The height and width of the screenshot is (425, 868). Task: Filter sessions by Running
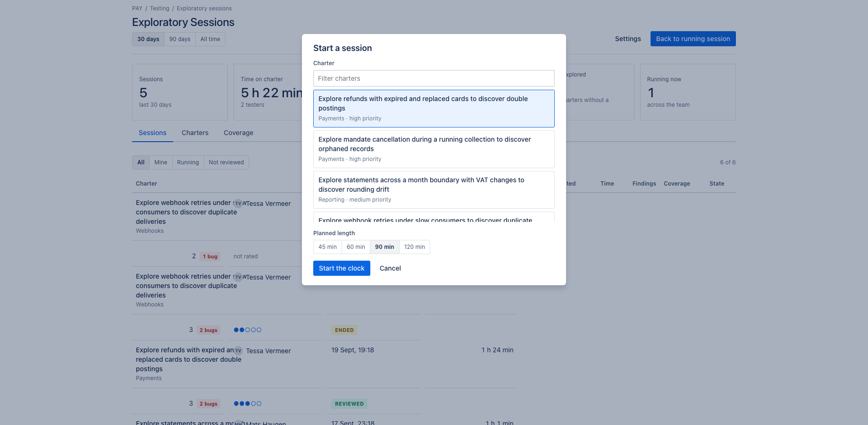coord(188,162)
